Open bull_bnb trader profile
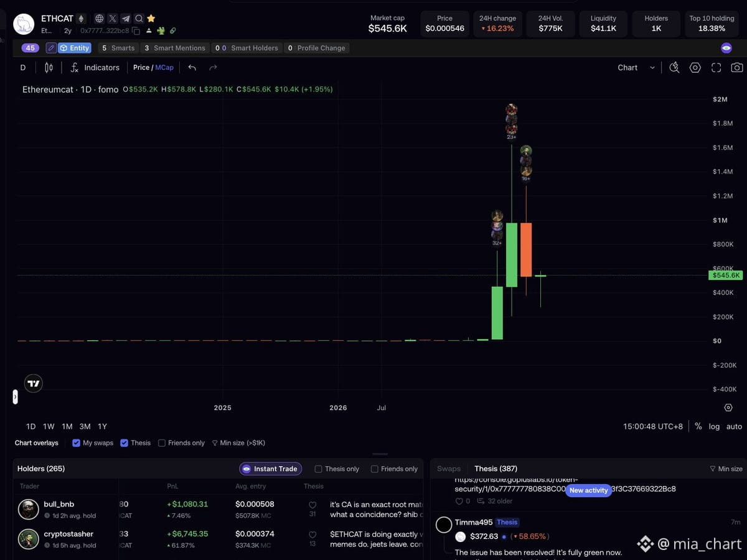747x560 pixels. click(x=59, y=504)
